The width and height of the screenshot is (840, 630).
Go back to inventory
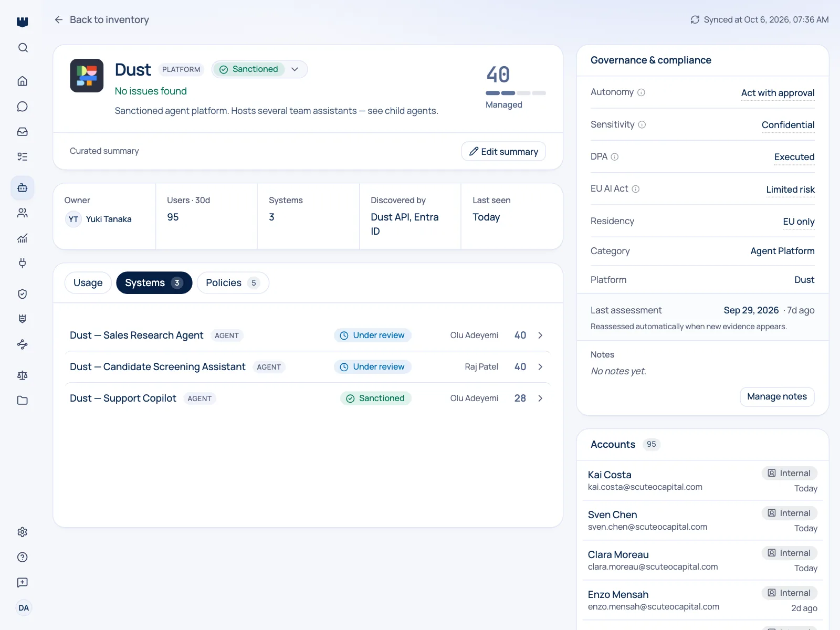point(101,20)
